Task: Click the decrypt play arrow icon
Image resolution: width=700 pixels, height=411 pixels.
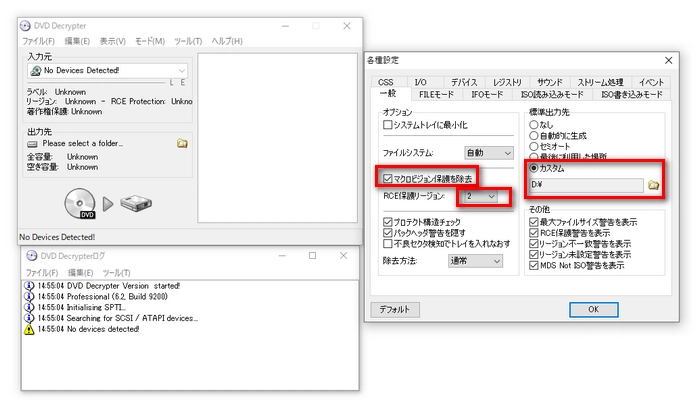Action: pyautogui.click(x=108, y=204)
